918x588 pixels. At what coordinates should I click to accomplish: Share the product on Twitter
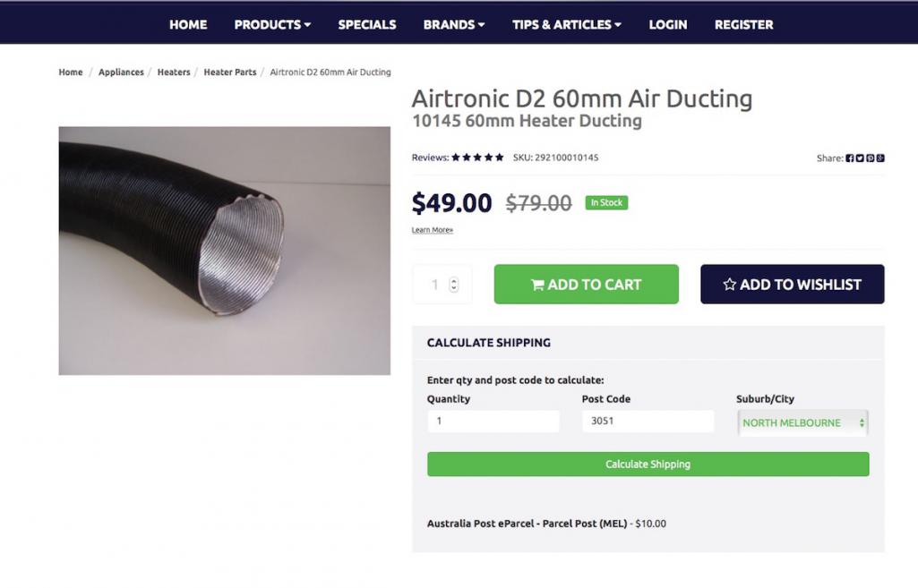click(x=860, y=158)
